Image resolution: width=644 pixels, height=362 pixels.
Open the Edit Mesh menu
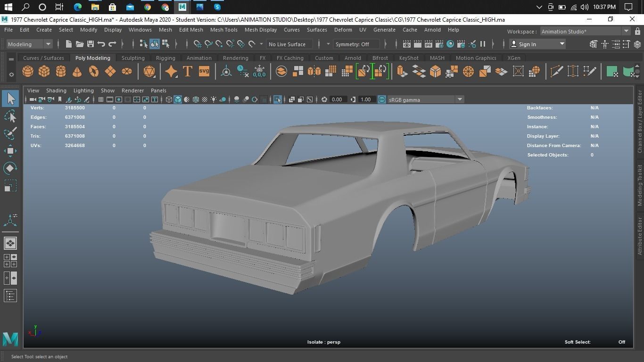pos(191,30)
